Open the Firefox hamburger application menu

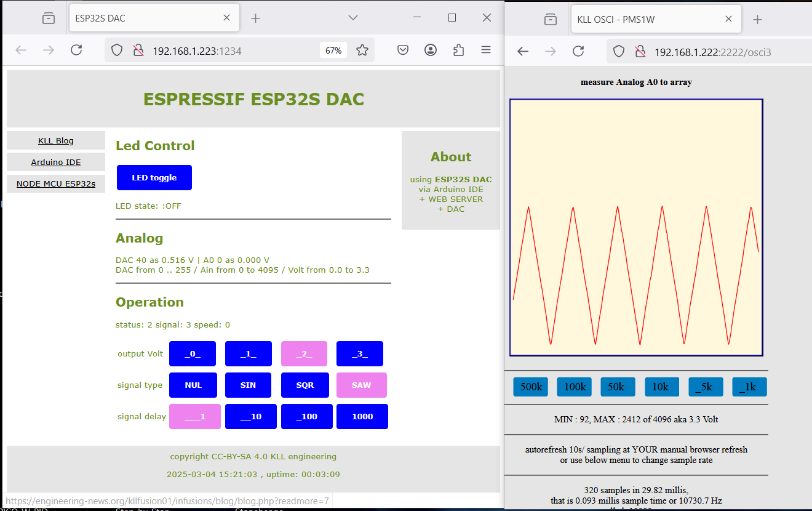tap(486, 50)
